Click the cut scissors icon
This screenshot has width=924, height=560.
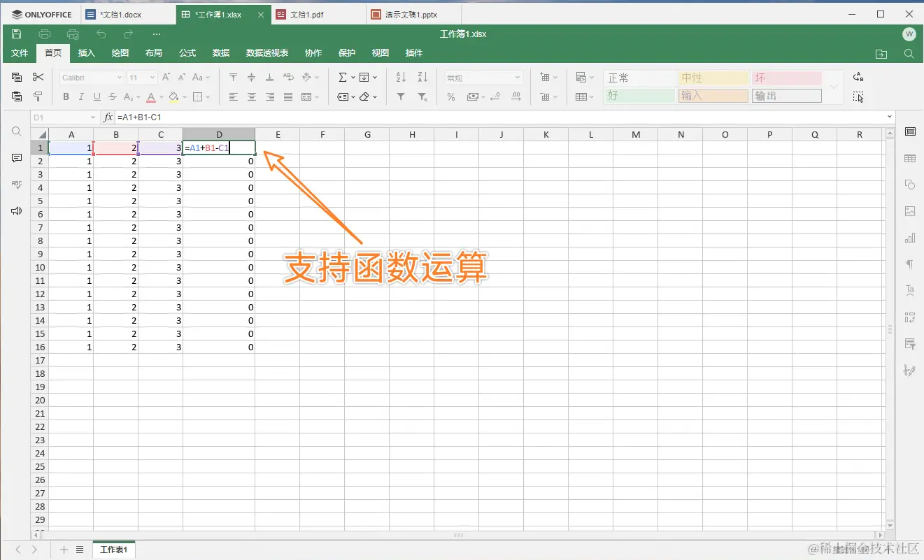[x=38, y=77]
